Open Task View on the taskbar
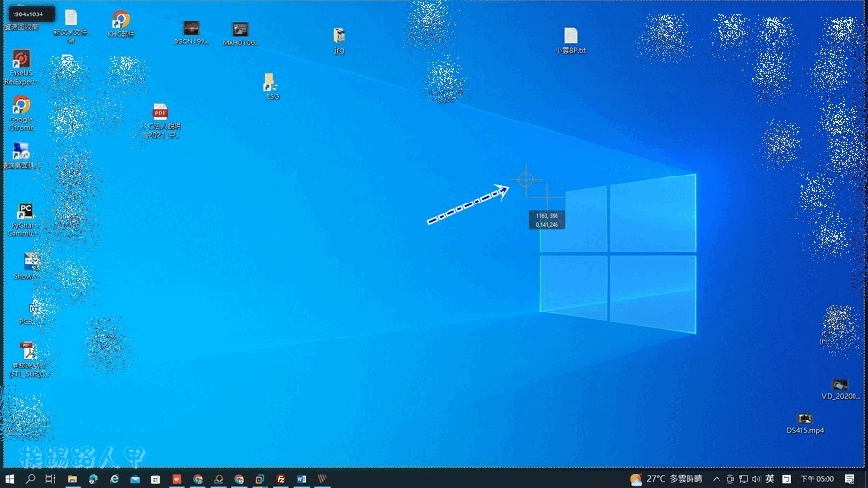This screenshot has height=488, width=868. pos(51,478)
